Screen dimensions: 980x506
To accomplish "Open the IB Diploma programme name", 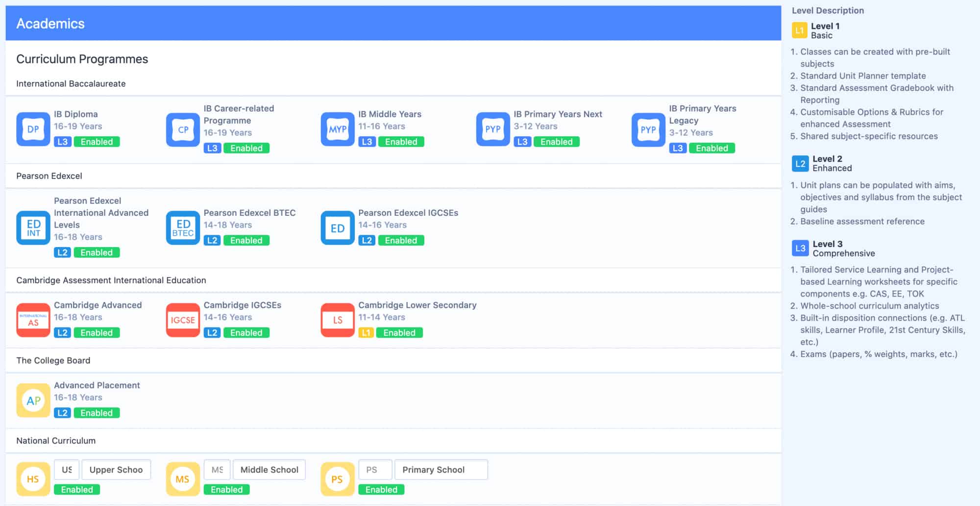I will [x=76, y=114].
